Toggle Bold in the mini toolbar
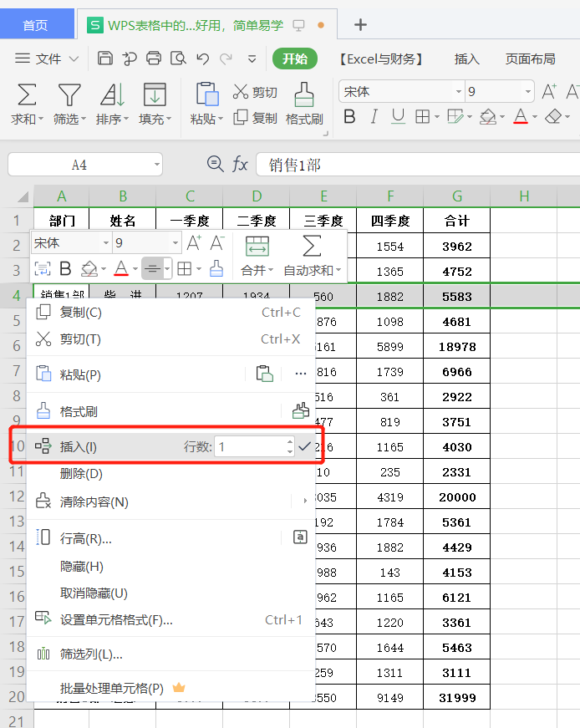 coord(65,268)
